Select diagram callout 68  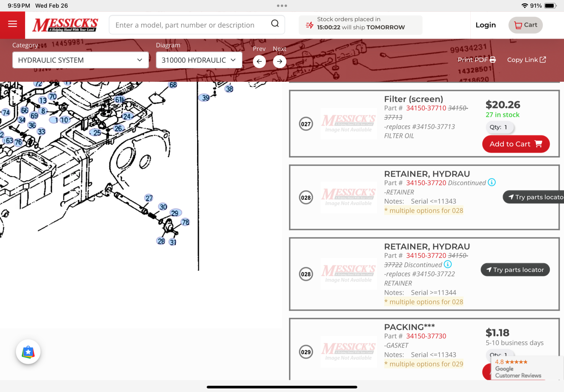tap(173, 85)
